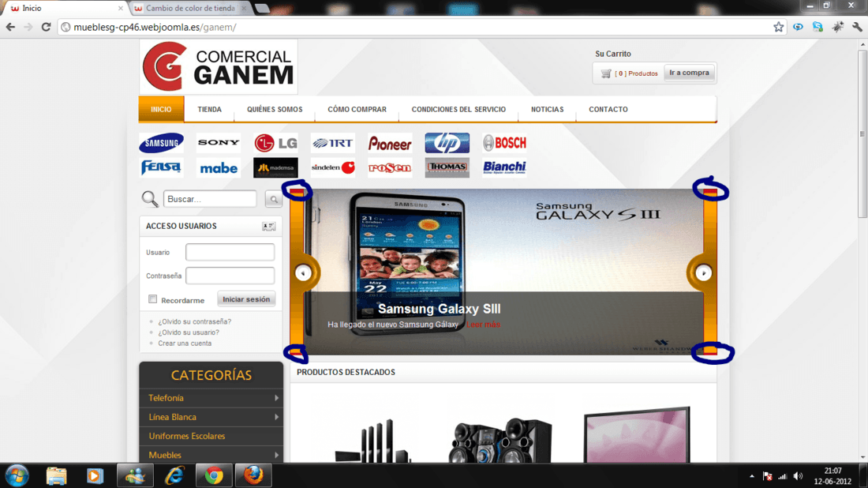Open the Bianchi brand logo
The image size is (868, 488).
click(504, 167)
